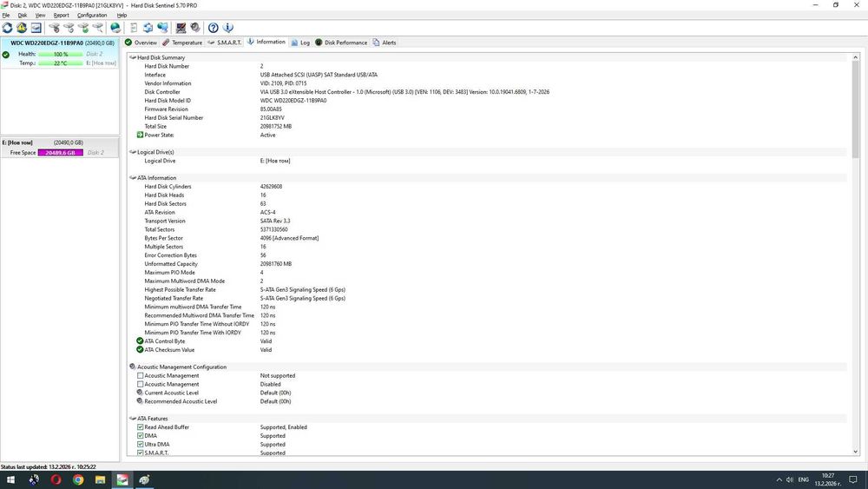Open Google Chrome from the taskbar
Screen dimensions: 868x489
coord(78,479)
